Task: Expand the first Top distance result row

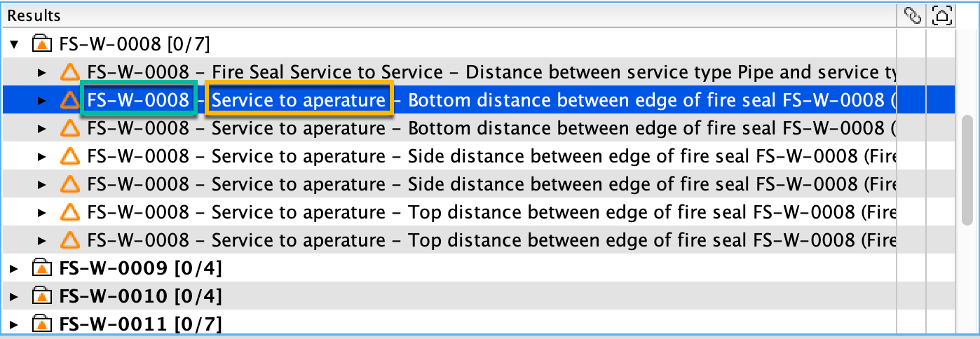Action: (42, 212)
